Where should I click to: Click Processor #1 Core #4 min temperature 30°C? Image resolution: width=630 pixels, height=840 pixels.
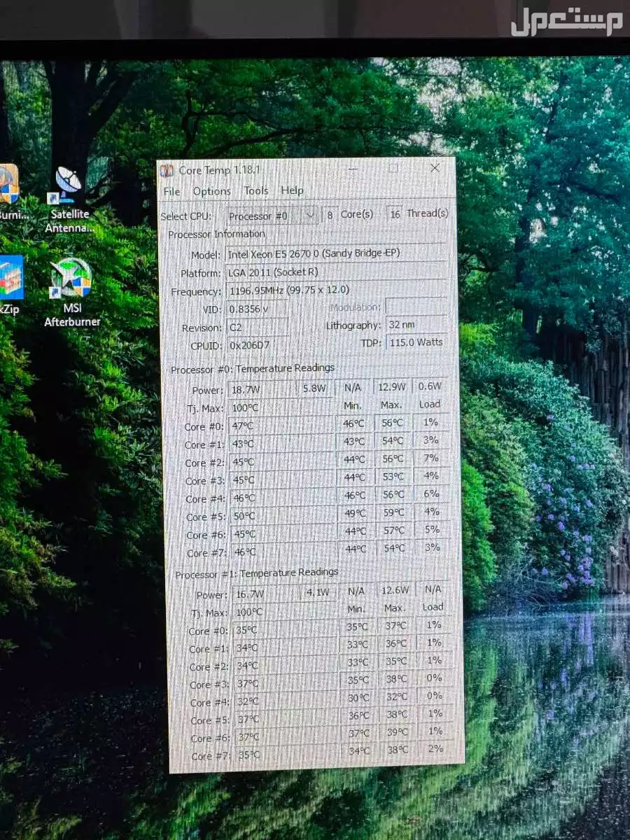coord(358,699)
